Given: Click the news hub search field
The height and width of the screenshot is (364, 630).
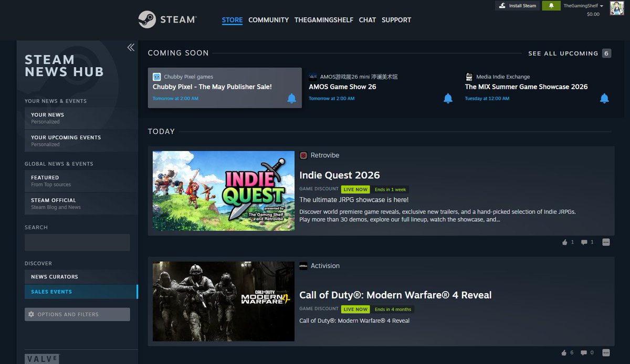Looking at the screenshot, I should pyautogui.click(x=77, y=242).
